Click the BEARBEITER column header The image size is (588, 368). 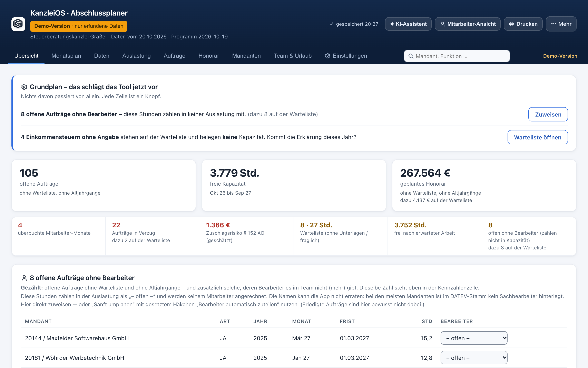tap(457, 321)
